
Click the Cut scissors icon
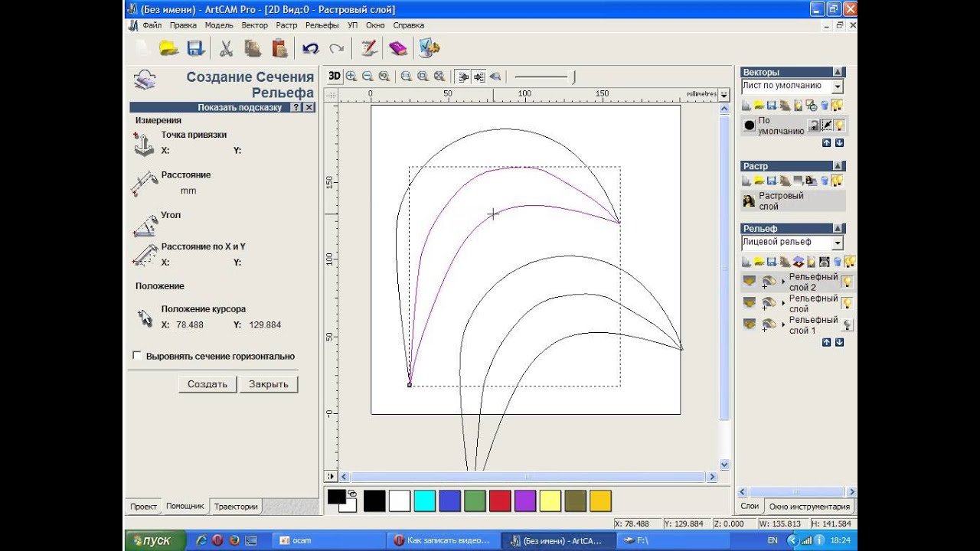(226, 49)
